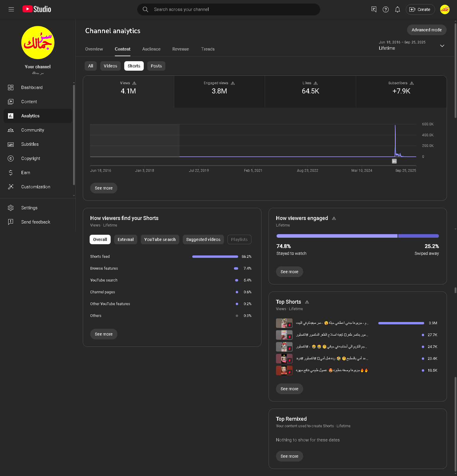Open the help question mark icon

point(385,9)
